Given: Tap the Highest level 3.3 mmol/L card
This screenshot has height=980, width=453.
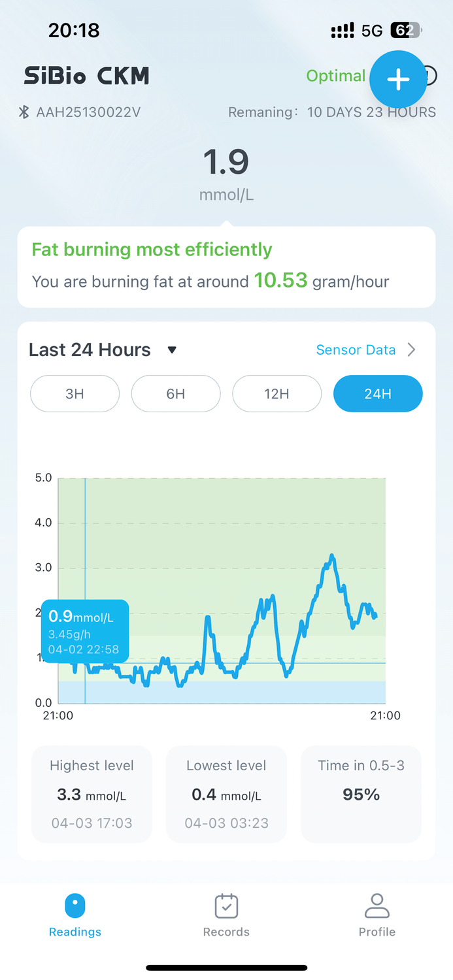Looking at the screenshot, I should pos(92,794).
